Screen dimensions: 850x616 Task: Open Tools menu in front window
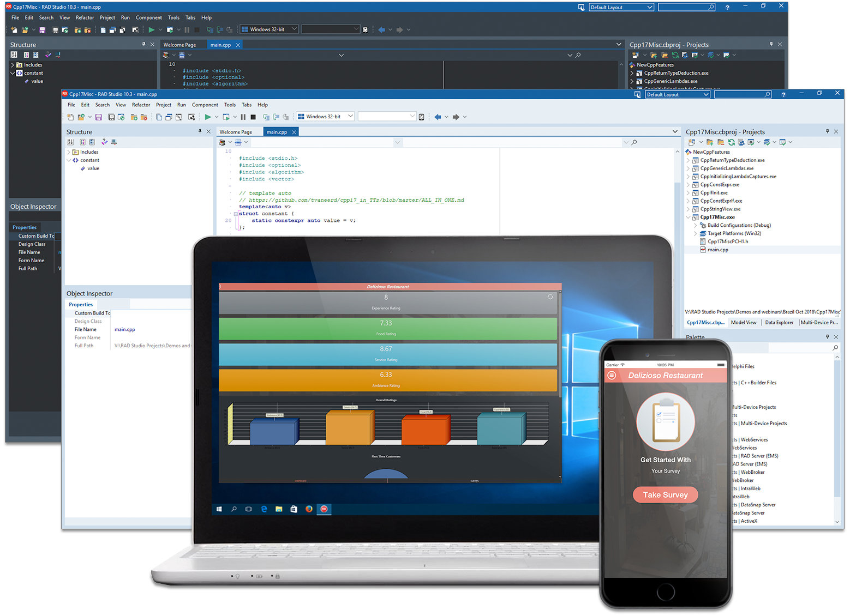click(x=230, y=105)
